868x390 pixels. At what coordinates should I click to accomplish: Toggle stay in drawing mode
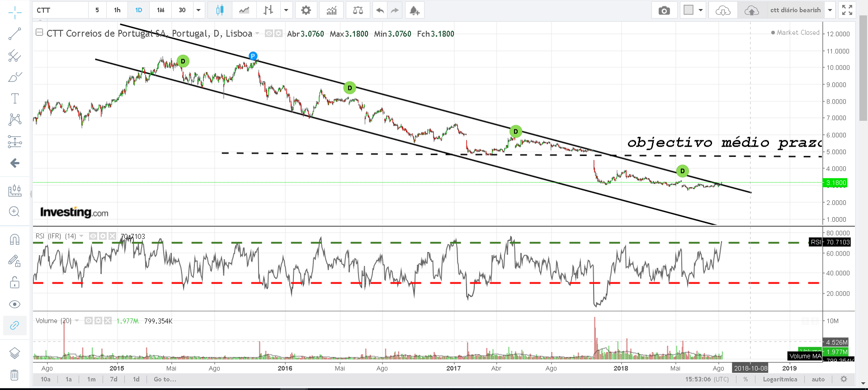pos(15,261)
